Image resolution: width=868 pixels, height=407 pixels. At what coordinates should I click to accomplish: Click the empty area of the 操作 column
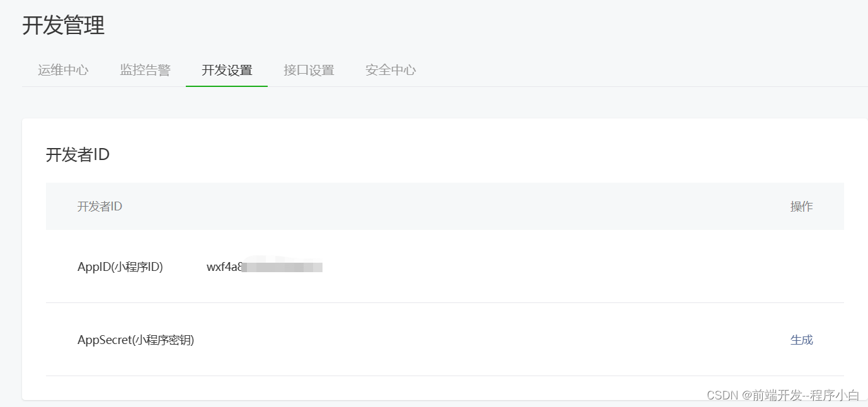point(801,267)
